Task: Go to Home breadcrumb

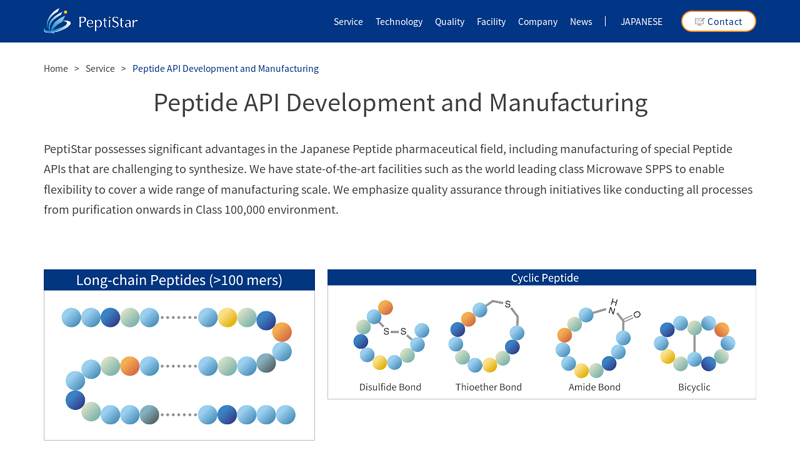Action: (x=56, y=68)
